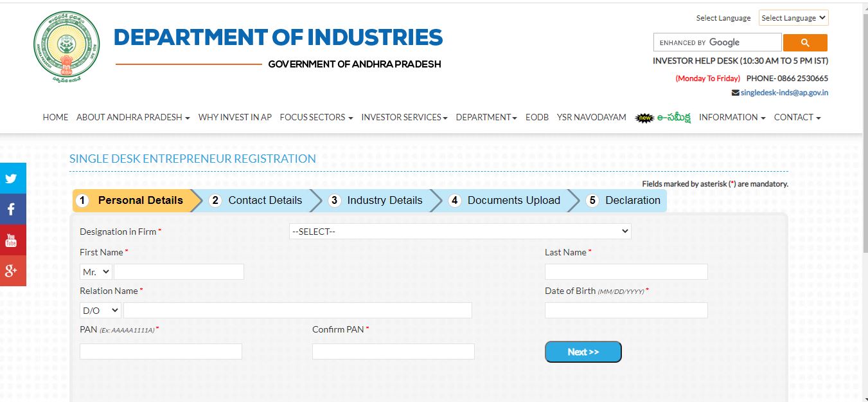Click the Google+ icon in the sidebar

13,271
